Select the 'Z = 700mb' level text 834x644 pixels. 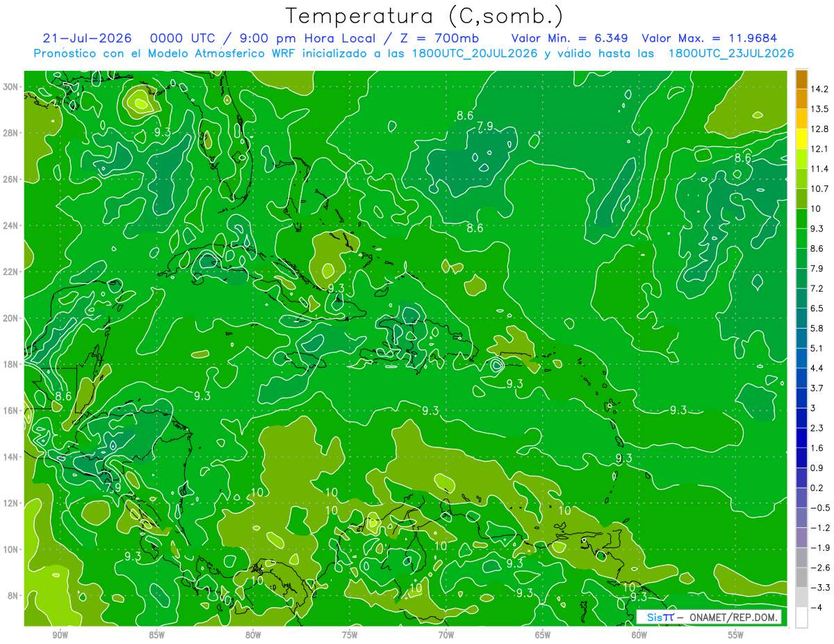tap(436, 38)
